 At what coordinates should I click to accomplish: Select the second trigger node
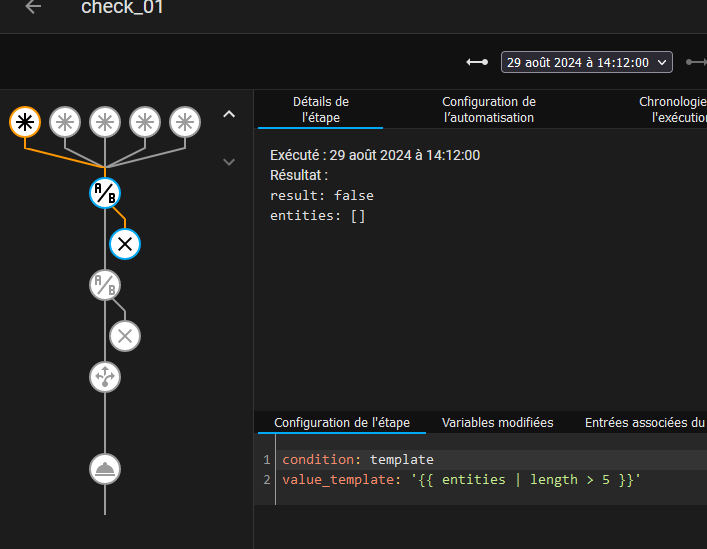coord(65,122)
